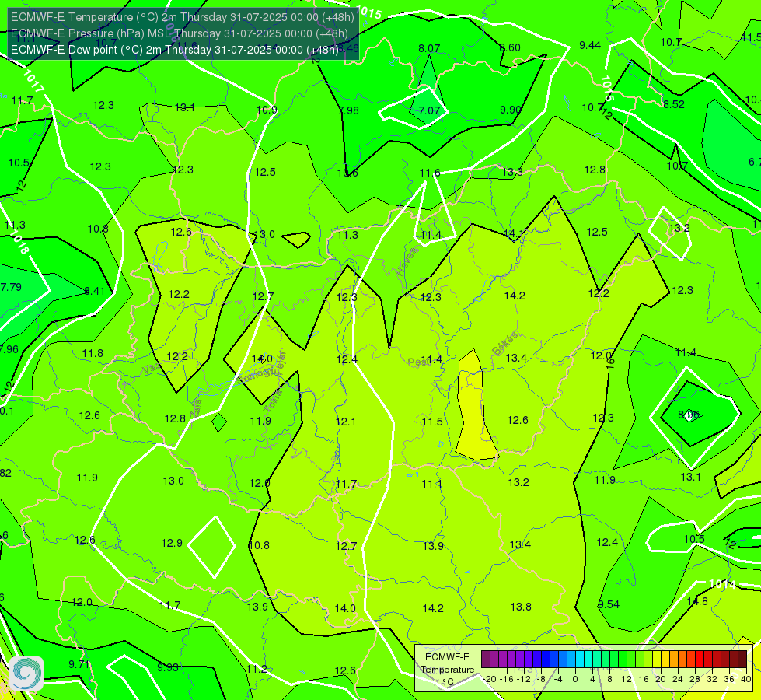Viewport: 761px width, 700px height.
Task: Select the Temperature 2m header line
Action: [183, 17]
